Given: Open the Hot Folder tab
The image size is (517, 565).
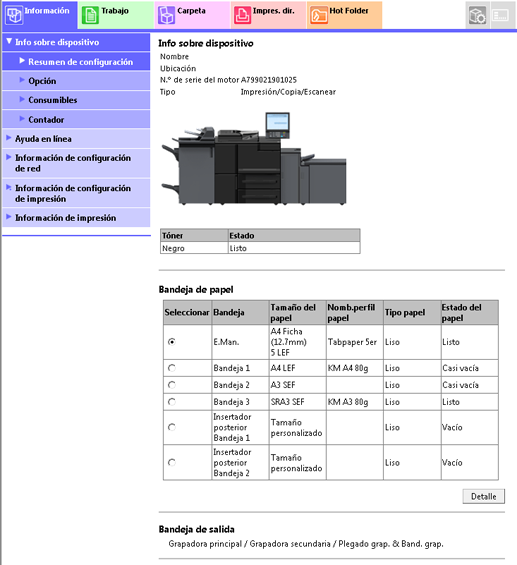Looking at the screenshot, I should 344,15.
